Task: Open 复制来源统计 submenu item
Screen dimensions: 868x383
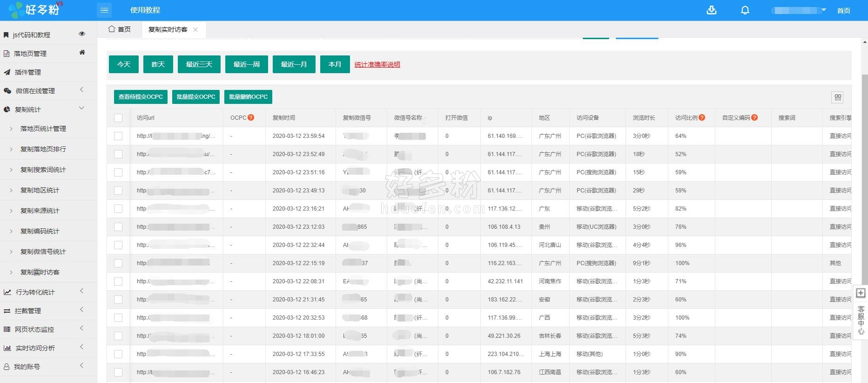Action: click(40, 211)
